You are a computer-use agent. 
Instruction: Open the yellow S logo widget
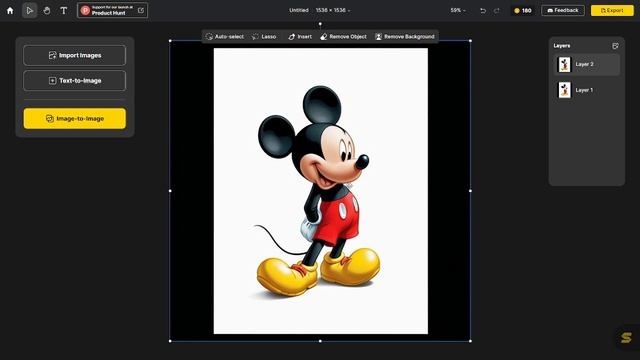(627, 338)
